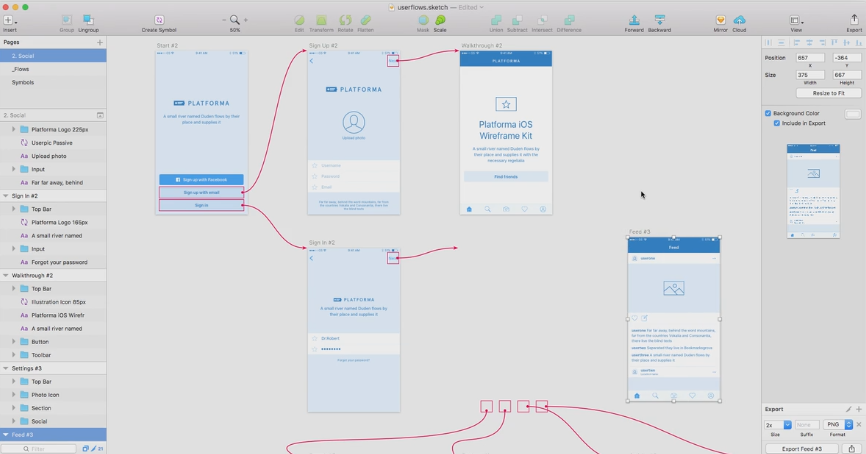Collapse the Sign In #2 artboard
This screenshot has width=866, height=454.
pyautogui.click(x=6, y=196)
